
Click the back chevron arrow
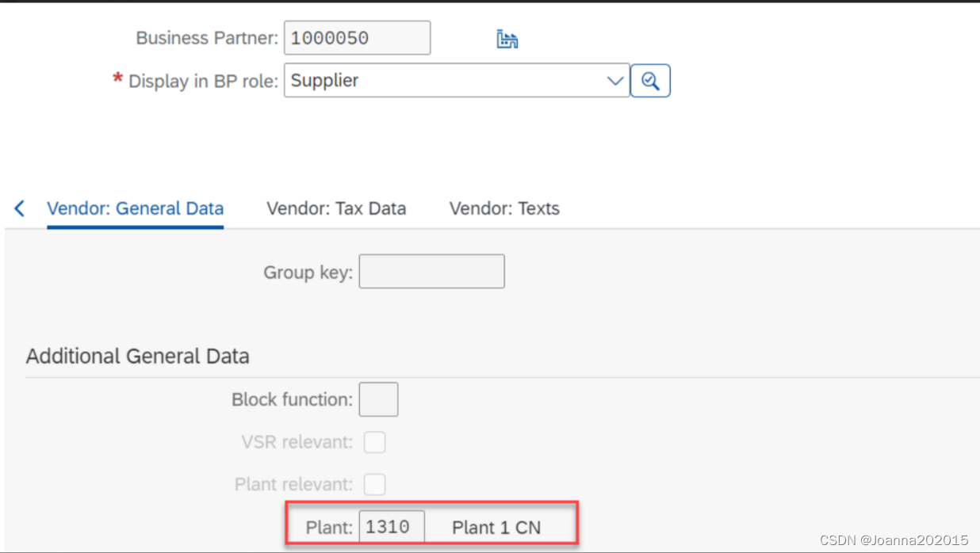click(18, 208)
